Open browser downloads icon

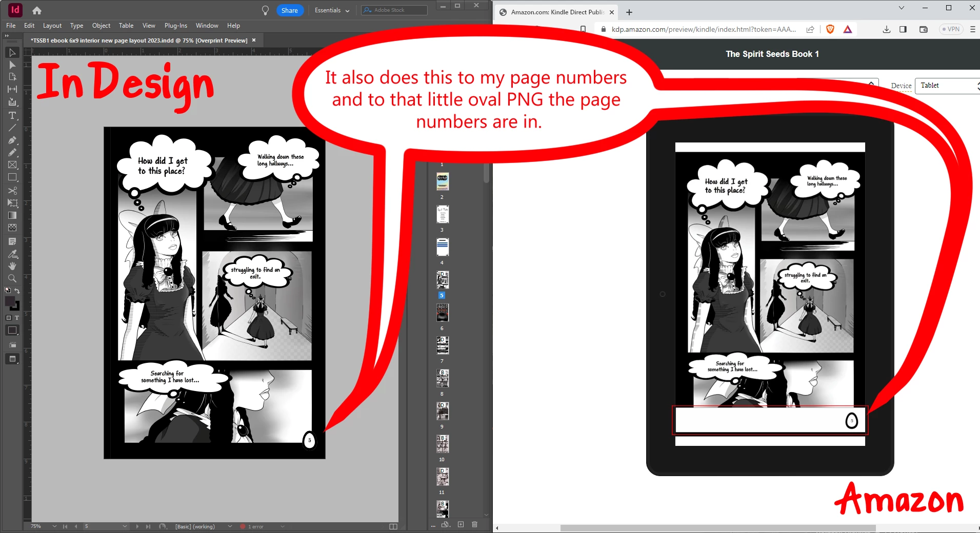point(886,29)
